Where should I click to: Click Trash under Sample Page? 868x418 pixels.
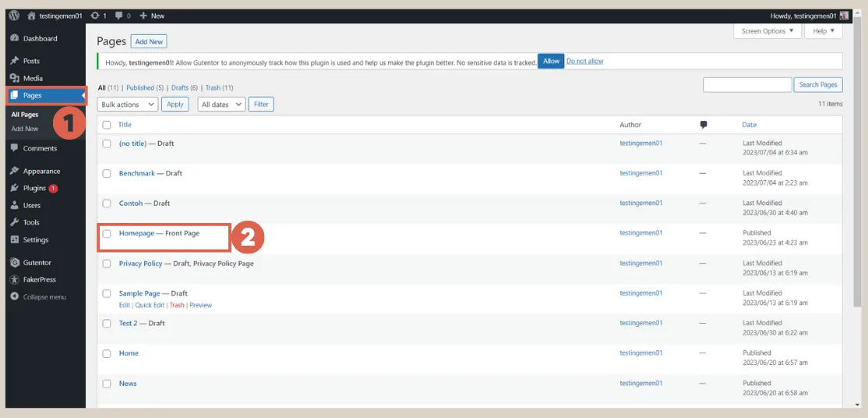point(177,305)
